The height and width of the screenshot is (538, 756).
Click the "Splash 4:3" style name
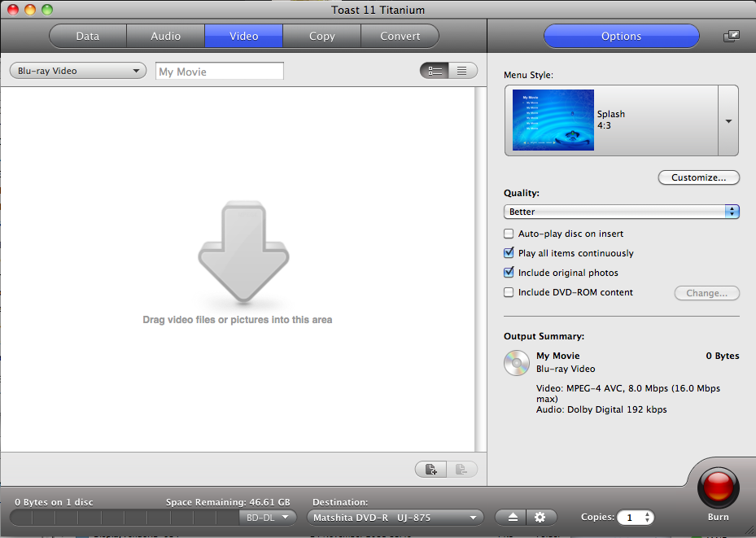tap(611, 120)
